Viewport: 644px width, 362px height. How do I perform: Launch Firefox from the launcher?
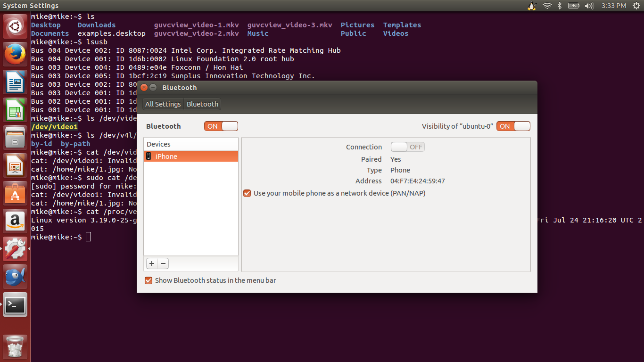[x=16, y=54]
